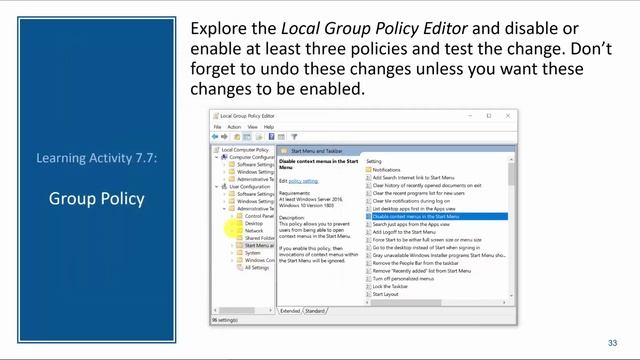Expand Software Settings under Computer Configuration
This screenshot has width=640, height=360.
coord(224,164)
